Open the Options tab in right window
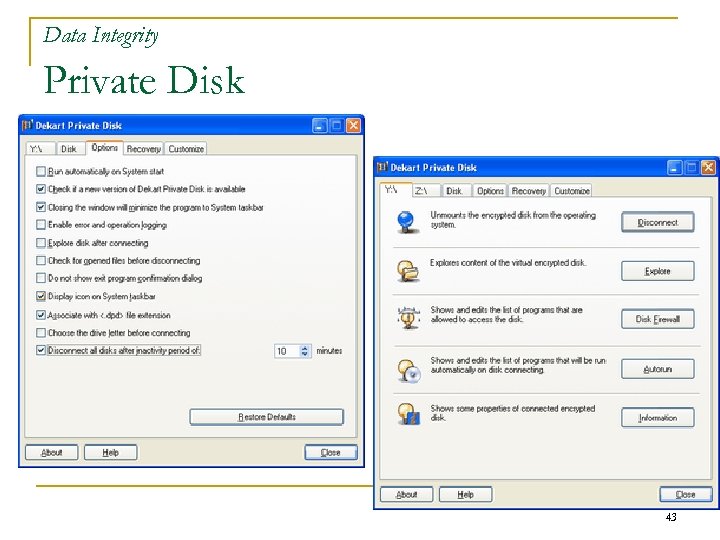Screen dimensions: 720x540 tap(490, 191)
